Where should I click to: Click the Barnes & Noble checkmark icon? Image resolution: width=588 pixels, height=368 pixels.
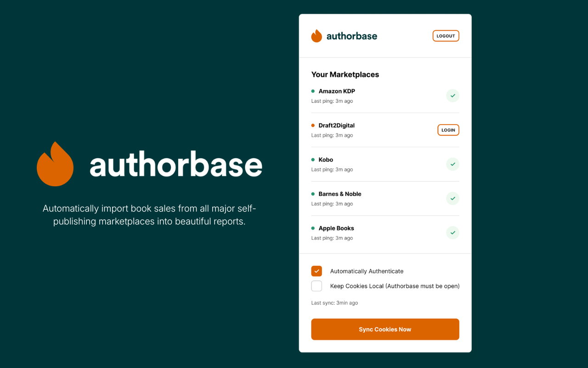(452, 198)
